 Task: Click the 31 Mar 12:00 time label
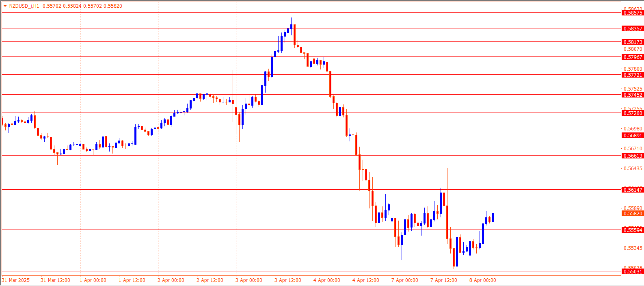click(x=55, y=280)
